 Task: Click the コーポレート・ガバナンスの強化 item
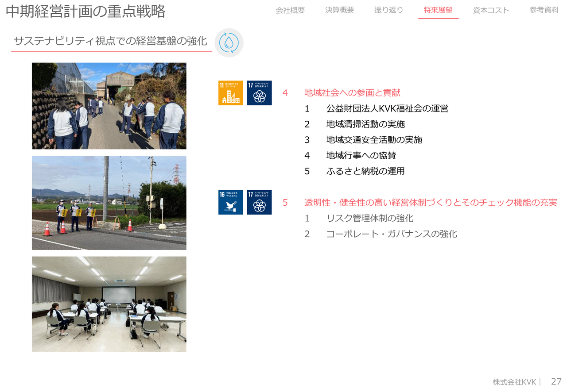pyautogui.click(x=392, y=234)
